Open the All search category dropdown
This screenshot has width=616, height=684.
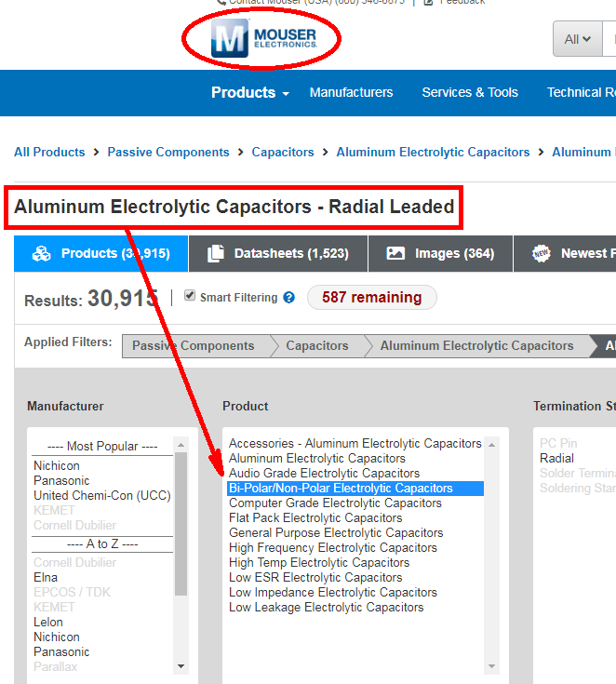(577, 39)
